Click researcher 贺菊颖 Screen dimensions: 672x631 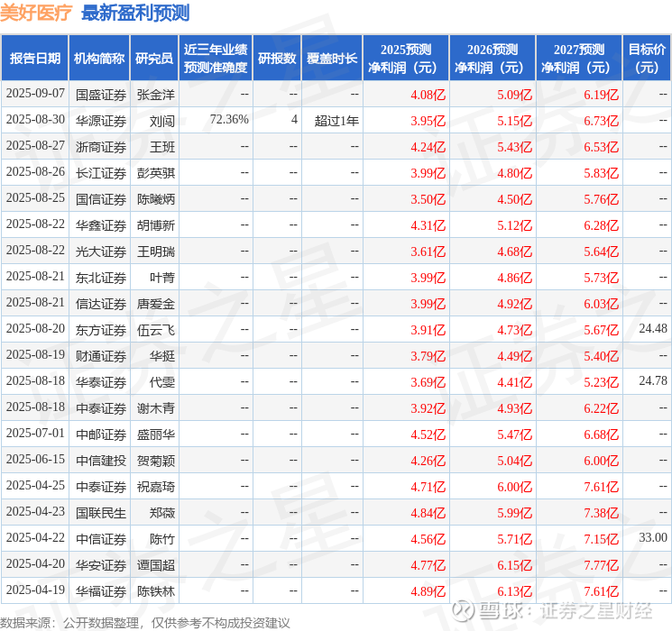(155, 461)
